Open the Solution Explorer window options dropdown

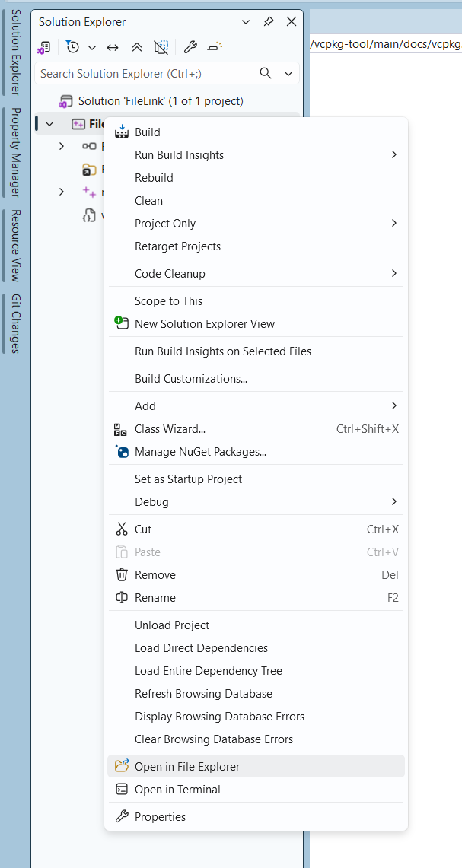coord(246,22)
